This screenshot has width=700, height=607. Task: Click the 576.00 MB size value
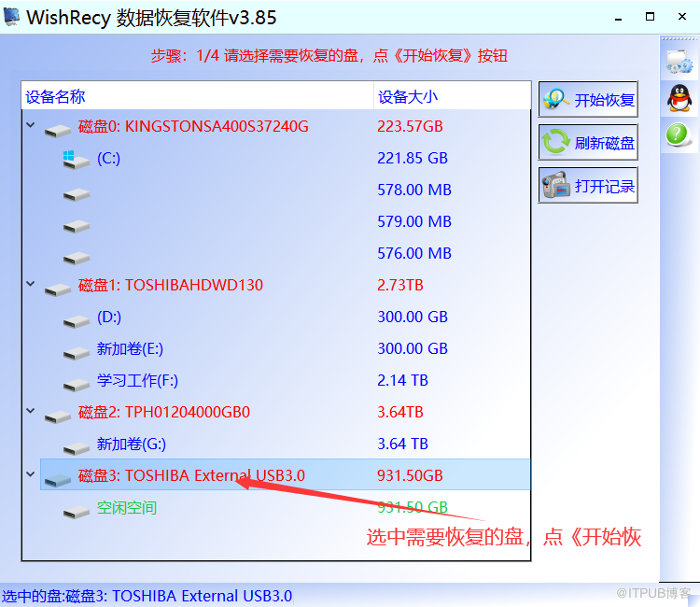pyautogui.click(x=414, y=253)
